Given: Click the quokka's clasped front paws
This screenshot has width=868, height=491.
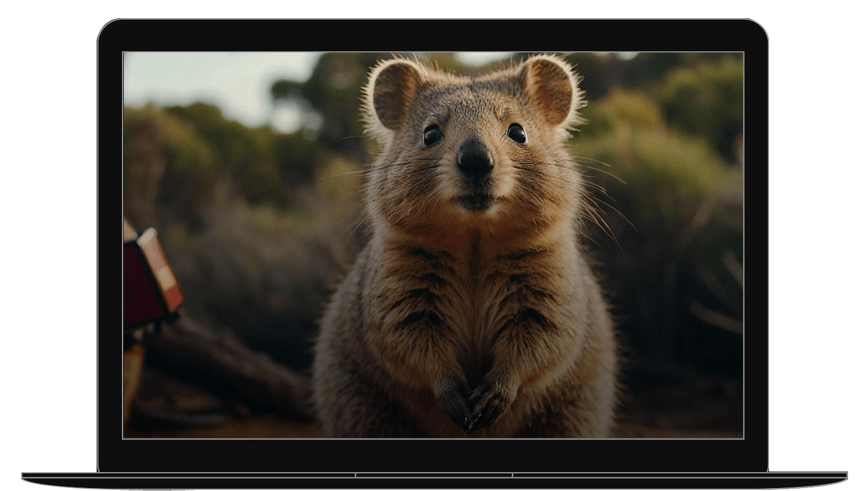Looking at the screenshot, I should tap(470, 402).
